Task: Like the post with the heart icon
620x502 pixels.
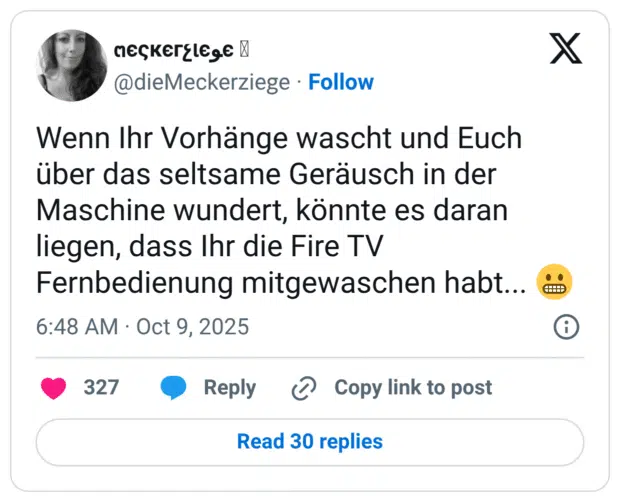Action: [x=54, y=387]
